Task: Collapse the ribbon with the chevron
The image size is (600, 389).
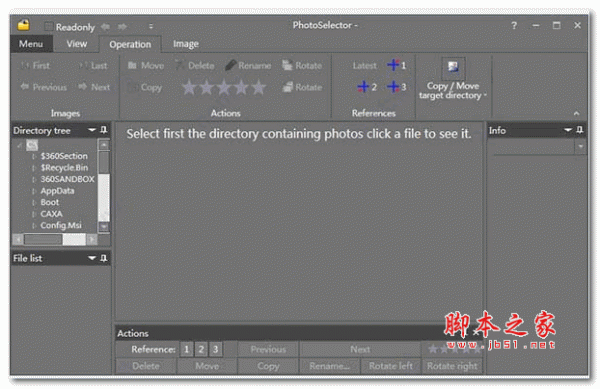Action: click(576, 113)
